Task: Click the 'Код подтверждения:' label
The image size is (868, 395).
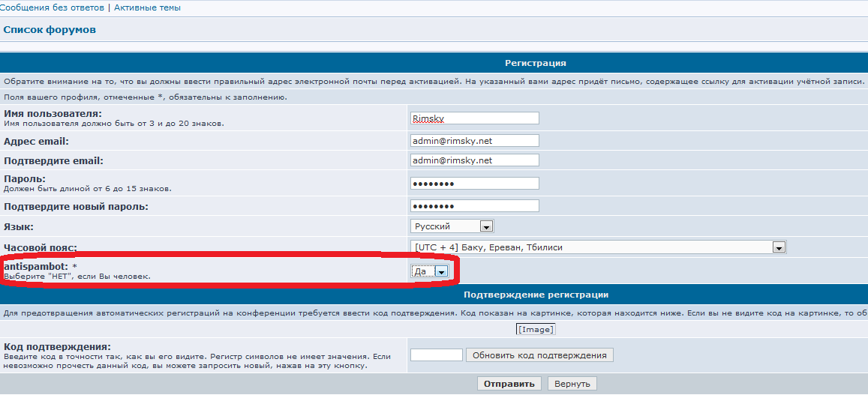Action: coord(57,346)
